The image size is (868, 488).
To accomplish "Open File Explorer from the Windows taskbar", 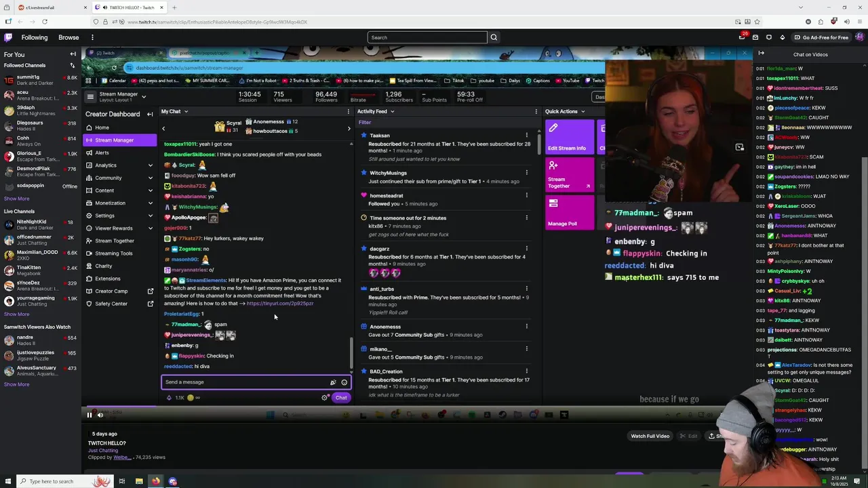I will [x=139, y=481].
